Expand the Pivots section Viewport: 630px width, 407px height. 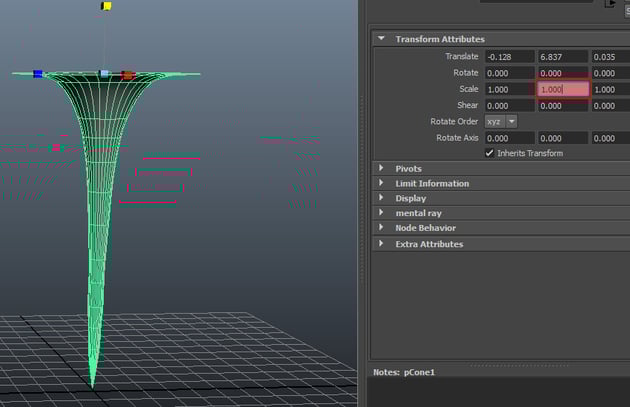coord(381,169)
